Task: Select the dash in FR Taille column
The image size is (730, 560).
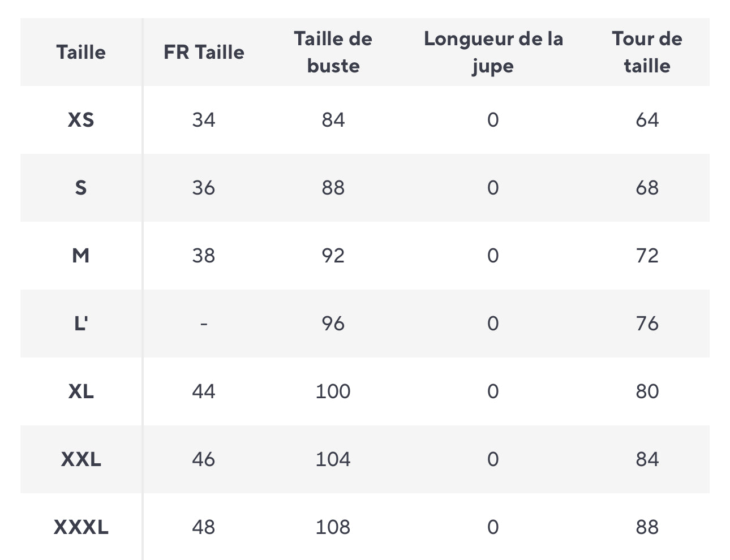Action: pyautogui.click(x=204, y=324)
